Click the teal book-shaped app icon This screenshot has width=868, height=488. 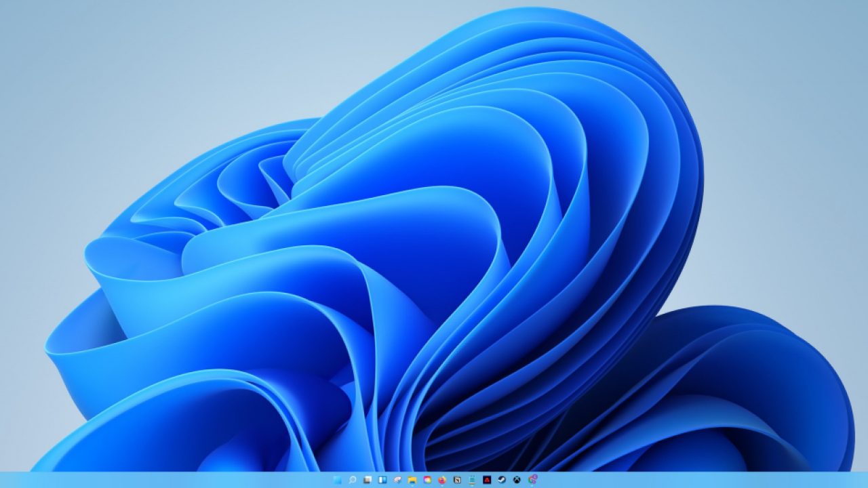pos(473,479)
